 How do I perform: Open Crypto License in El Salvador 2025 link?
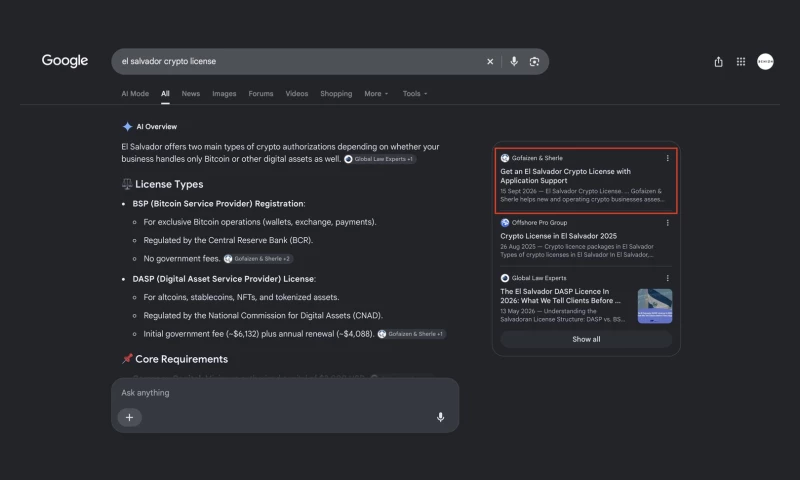558,236
